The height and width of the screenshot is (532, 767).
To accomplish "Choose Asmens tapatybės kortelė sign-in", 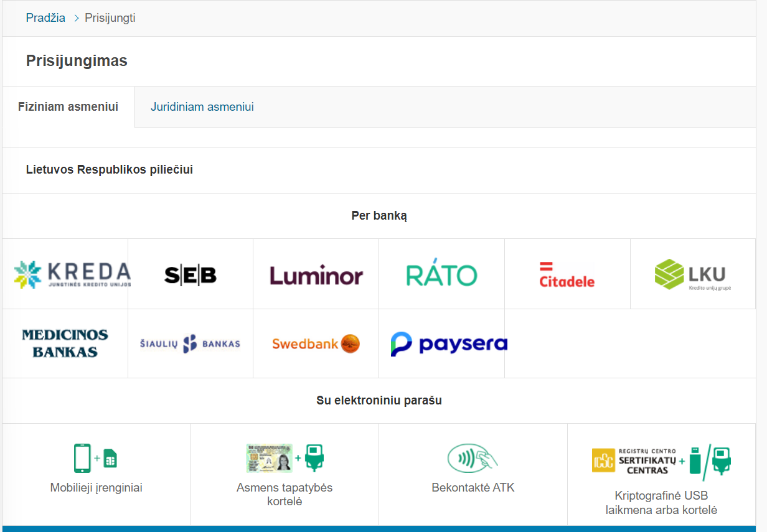I will pos(285,494).
